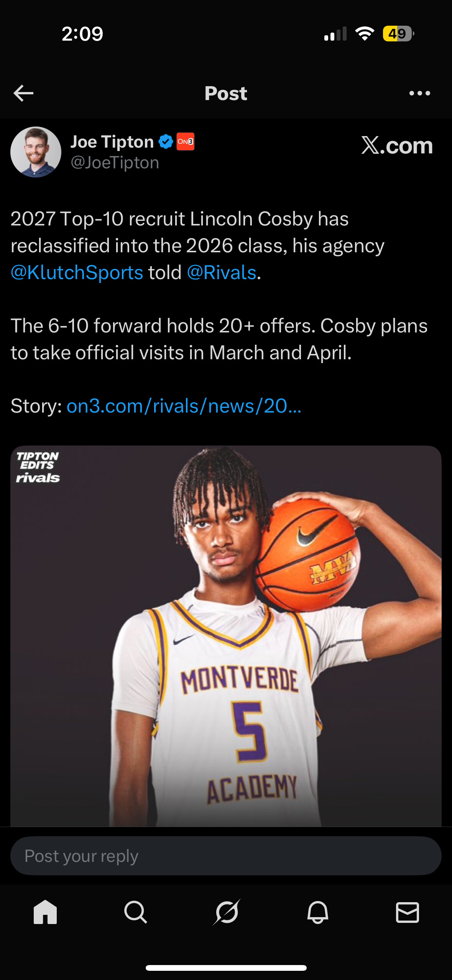Open the Messages envelope tab
The image size is (452, 980).
[x=407, y=912]
